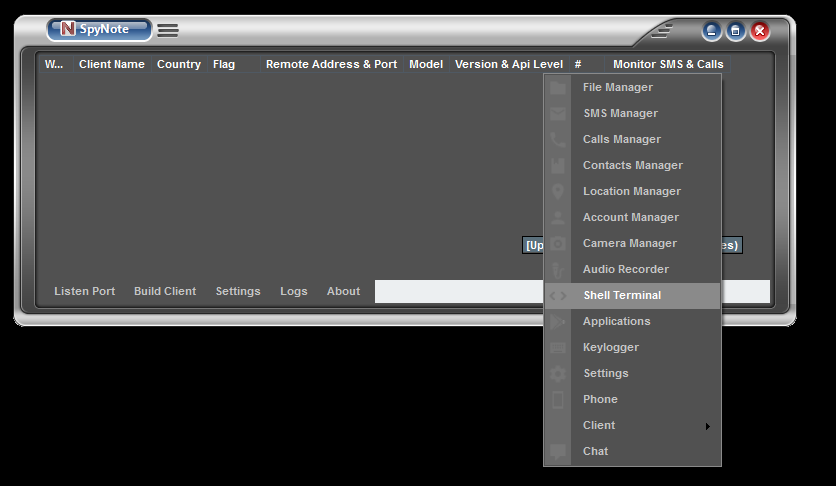
Task: Click Listen Port in bottom bar
Action: [x=84, y=291]
